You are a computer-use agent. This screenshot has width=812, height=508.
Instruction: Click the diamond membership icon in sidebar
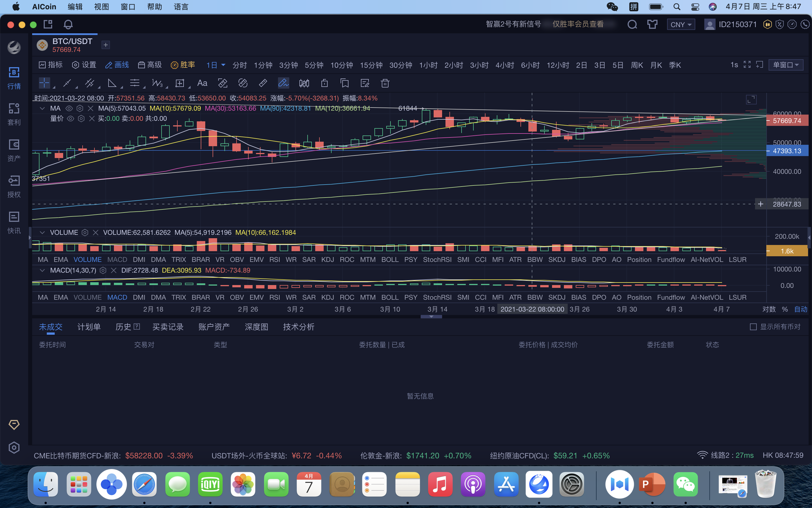click(x=14, y=425)
